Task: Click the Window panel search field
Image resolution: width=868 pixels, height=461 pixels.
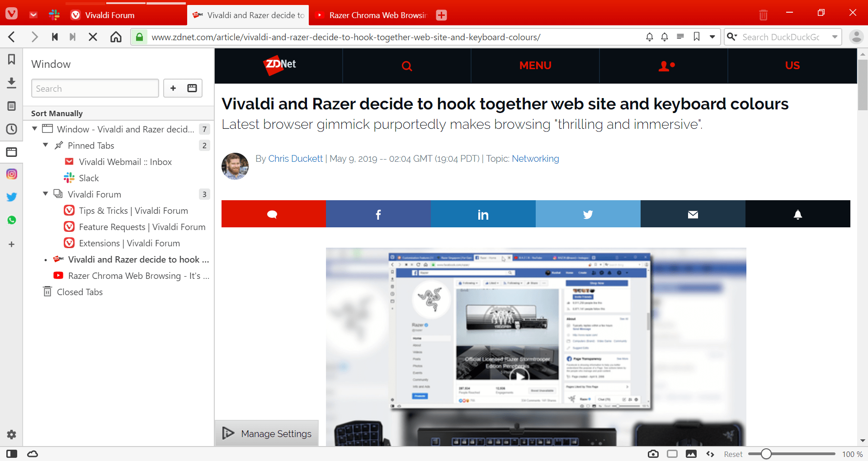Action: pyautogui.click(x=94, y=88)
